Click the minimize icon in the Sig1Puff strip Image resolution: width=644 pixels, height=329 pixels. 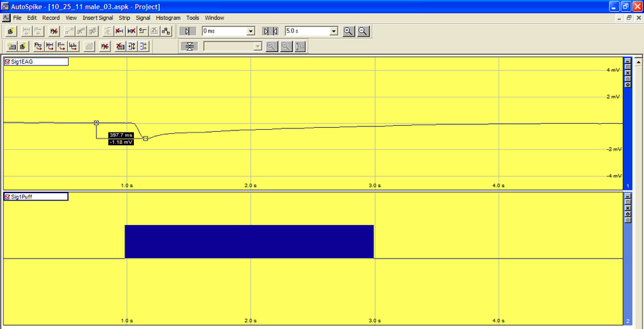(627, 196)
